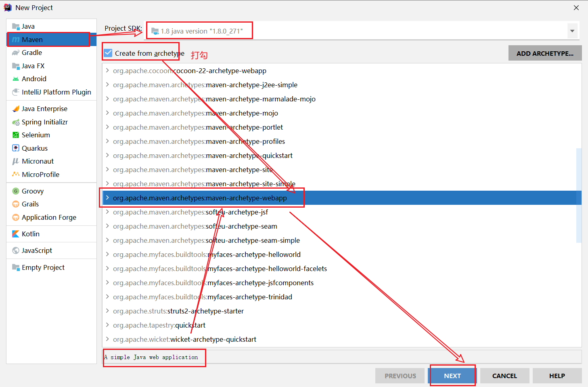Expand the maven-archetype-quickstart chevron
The image size is (588, 387).
107,155
